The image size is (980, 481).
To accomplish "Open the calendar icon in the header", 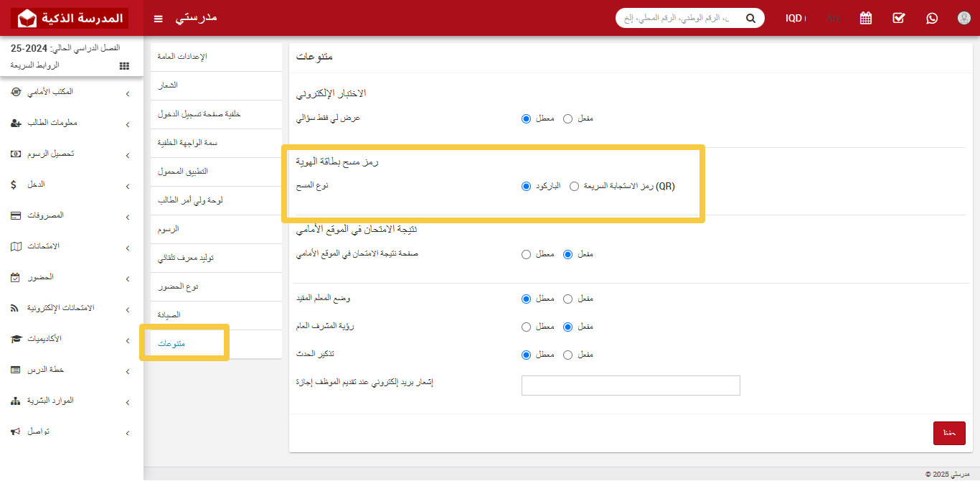I will pos(865,18).
